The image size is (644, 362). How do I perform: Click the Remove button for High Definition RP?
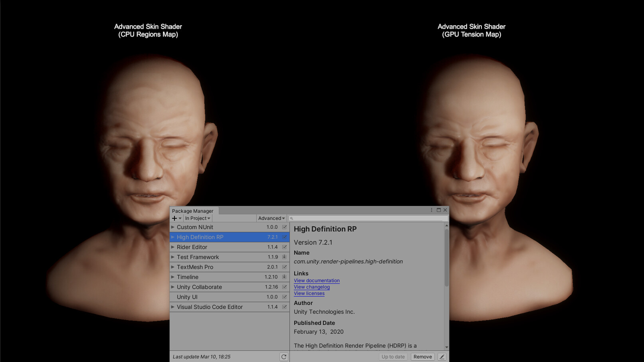[422, 356]
